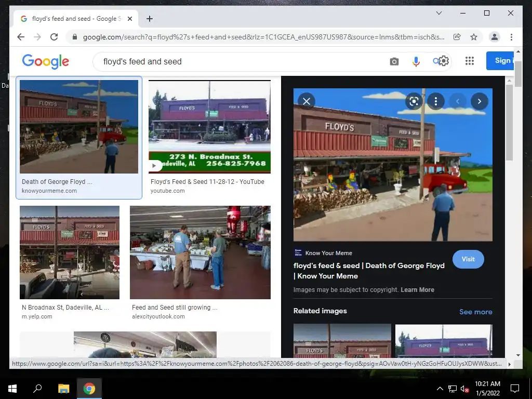This screenshot has width=532, height=399.
Task: Open the large preview image
Action: point(393,165)
